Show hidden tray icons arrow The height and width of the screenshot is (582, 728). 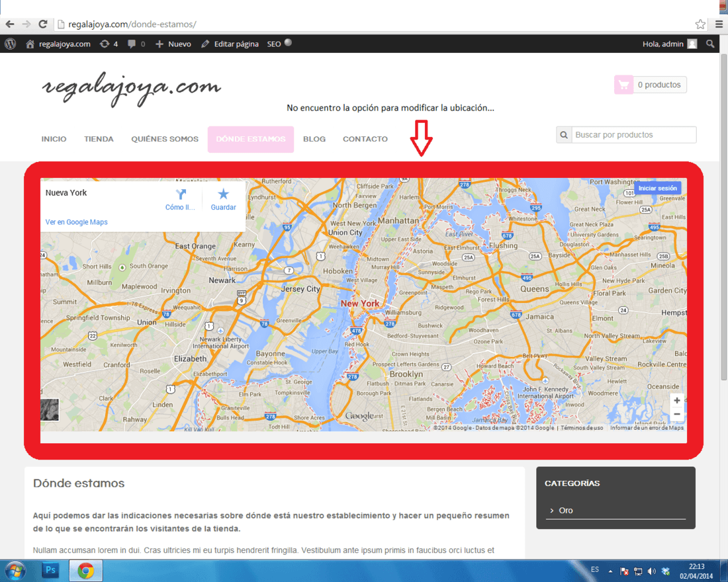tap(611, 571)
